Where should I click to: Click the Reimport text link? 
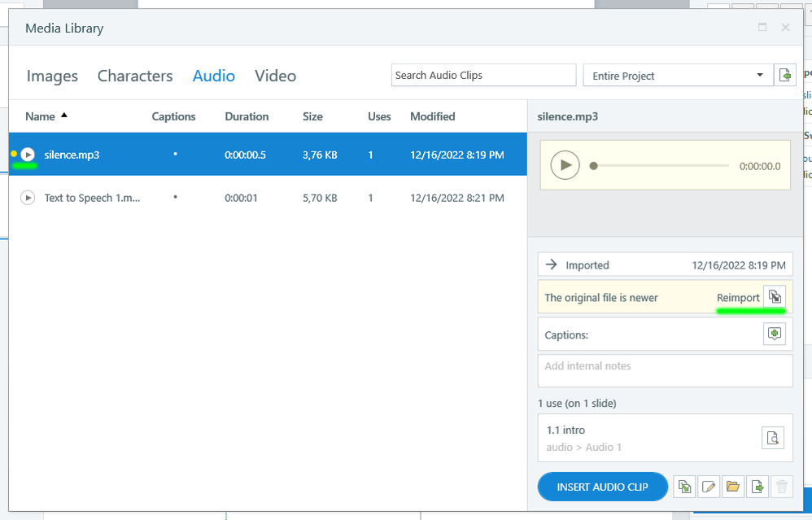738,298
